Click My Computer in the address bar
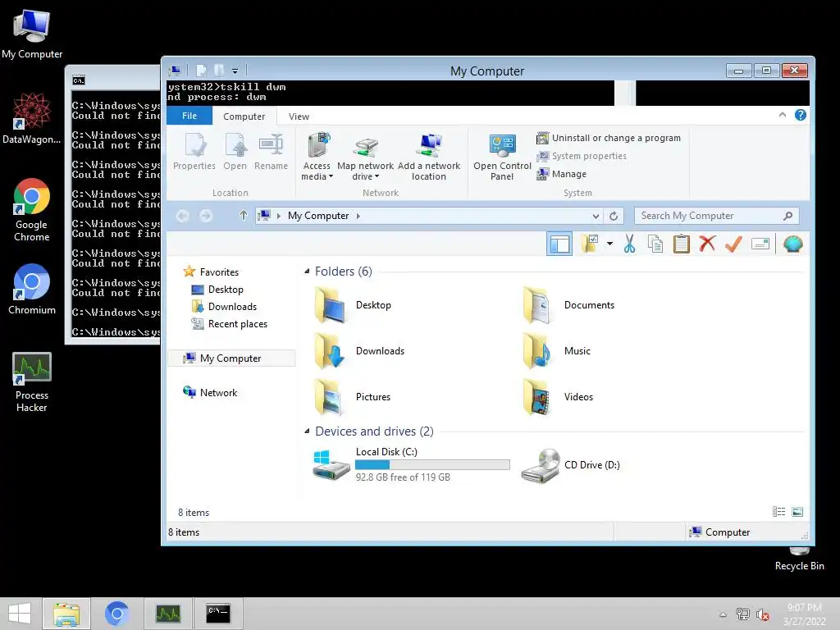Screen dimensions: 840x630 click(318, 216)
